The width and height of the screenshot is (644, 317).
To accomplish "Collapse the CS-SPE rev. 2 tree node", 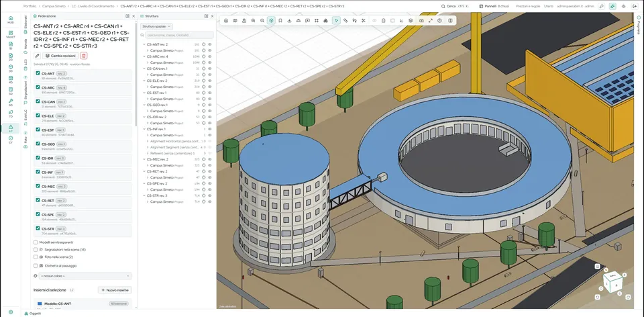I will tap(144, 183).
